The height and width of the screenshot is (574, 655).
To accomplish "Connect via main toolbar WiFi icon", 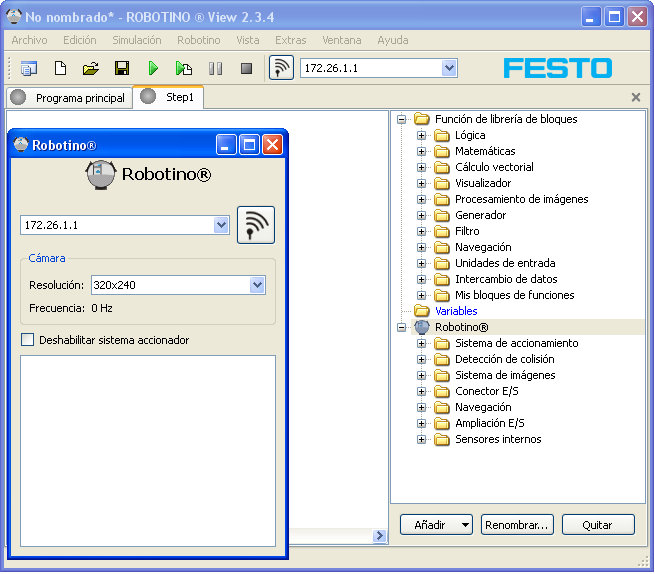I will [x=281, y=68].
